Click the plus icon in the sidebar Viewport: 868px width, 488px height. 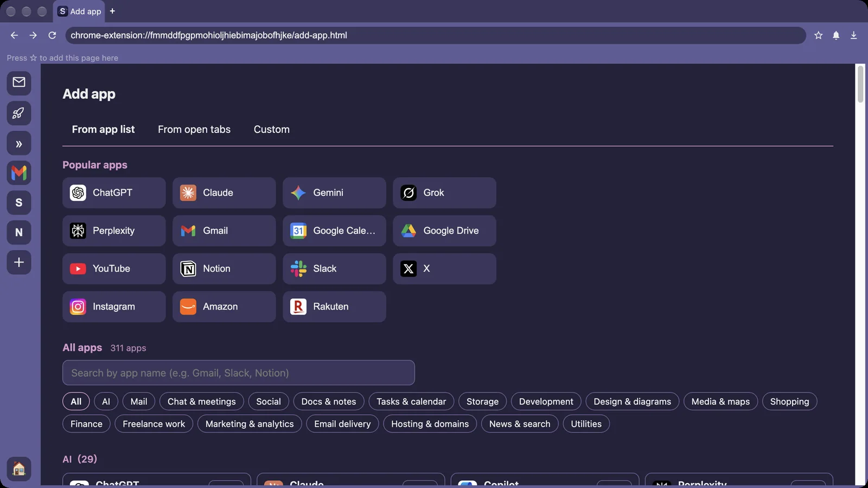[19, 262]
